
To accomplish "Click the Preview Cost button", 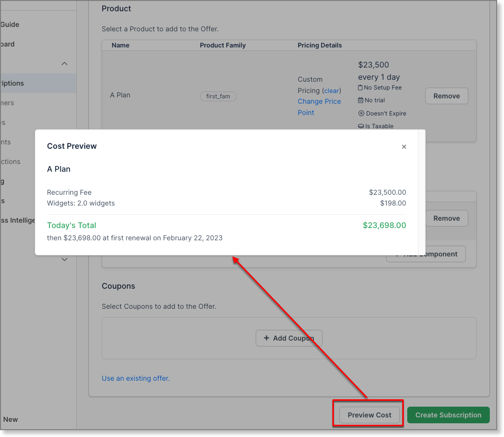I will click(x=369, y=414).
